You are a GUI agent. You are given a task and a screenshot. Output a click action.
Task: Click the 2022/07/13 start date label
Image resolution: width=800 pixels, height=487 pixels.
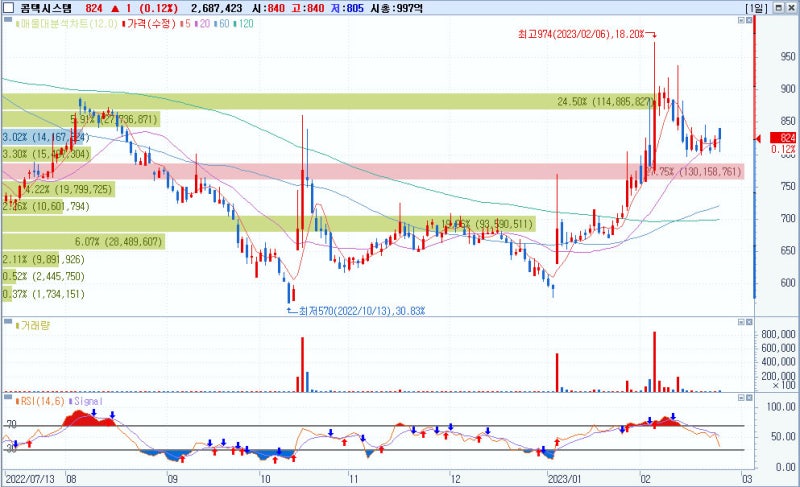pyautogui.click(x=30, y=479)
